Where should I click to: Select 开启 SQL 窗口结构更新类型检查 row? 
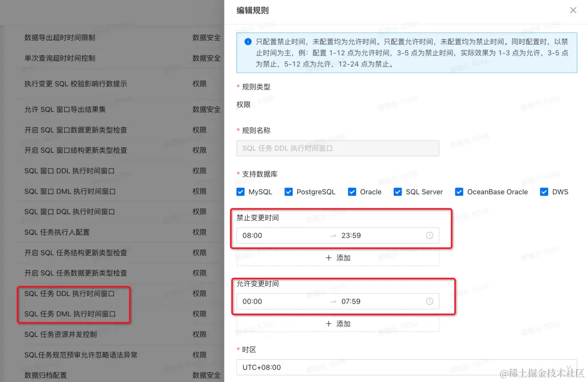[120, 150]
